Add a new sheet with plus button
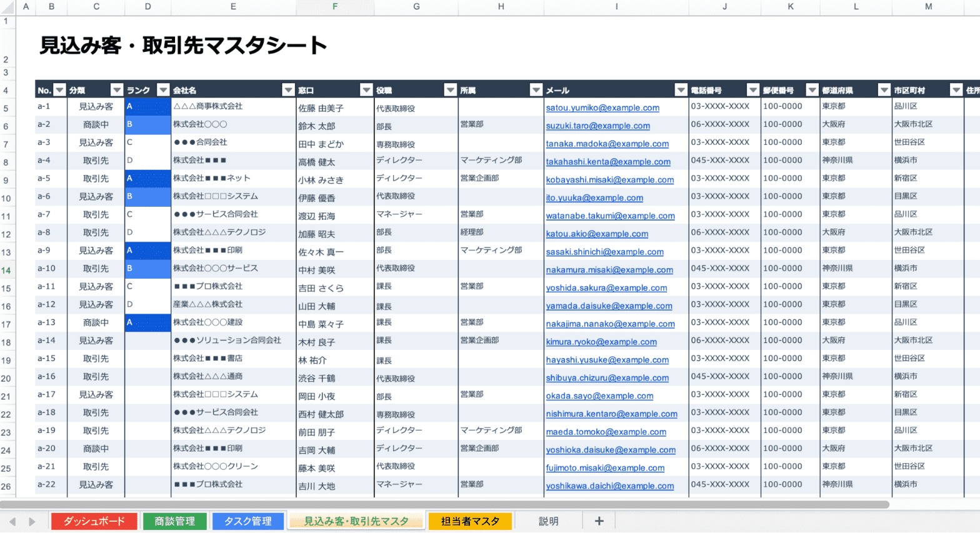The height and width of the screenshot is (533, 980). (x=599, y=521)
